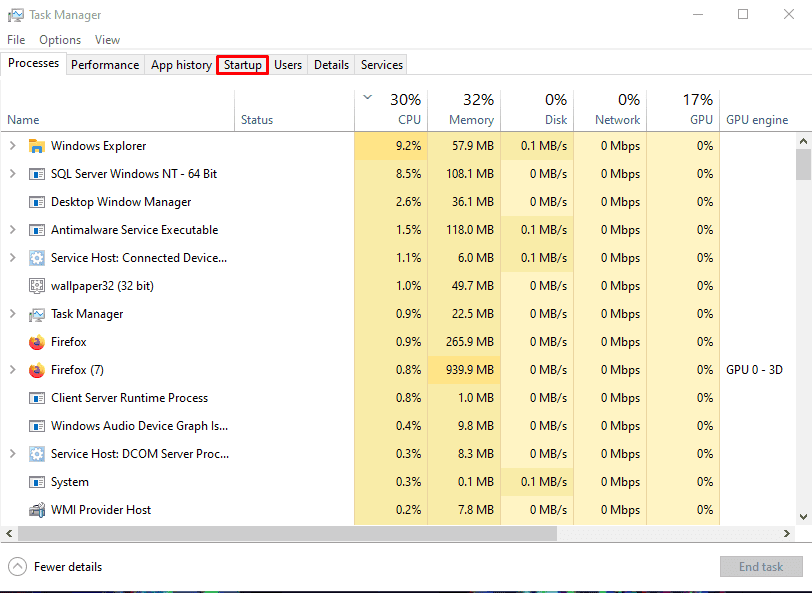Image resolution: width=812 pixels, height=593 pixels.
Task: Click the 939.9 MB memory cell
Action: click(464, 370)
